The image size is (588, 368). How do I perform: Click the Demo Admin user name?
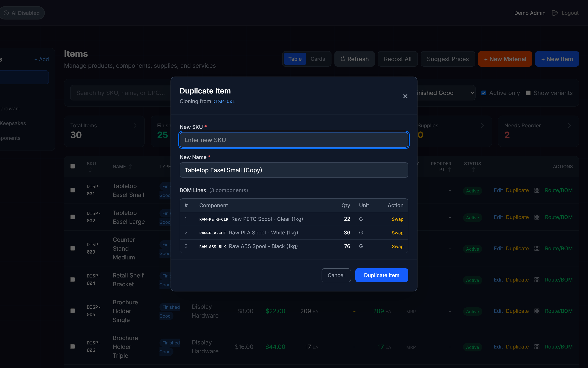(x=530, y=13)
